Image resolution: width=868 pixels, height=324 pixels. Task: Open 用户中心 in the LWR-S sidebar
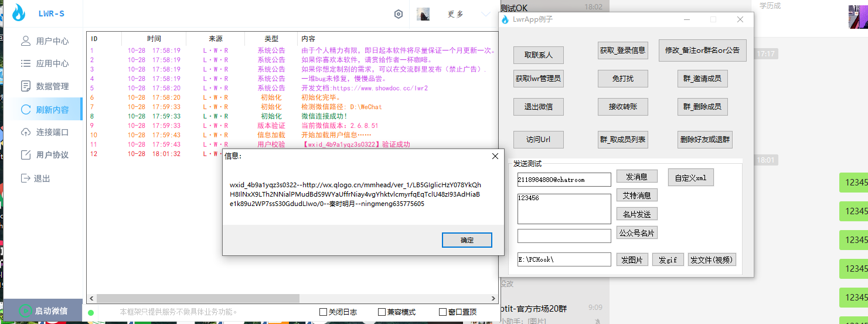[x=45, y=41]
